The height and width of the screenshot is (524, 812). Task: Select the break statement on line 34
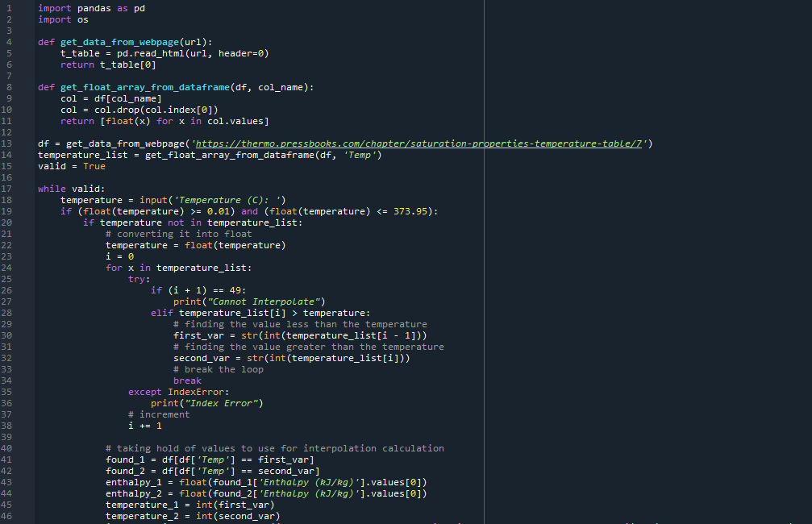pyautogui.click(x=187, y=380)
